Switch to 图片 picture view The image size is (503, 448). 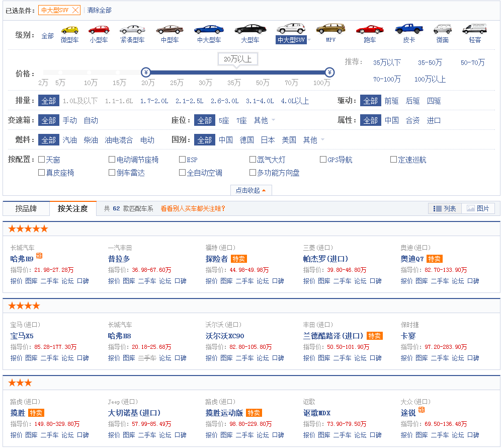[478, 208]
